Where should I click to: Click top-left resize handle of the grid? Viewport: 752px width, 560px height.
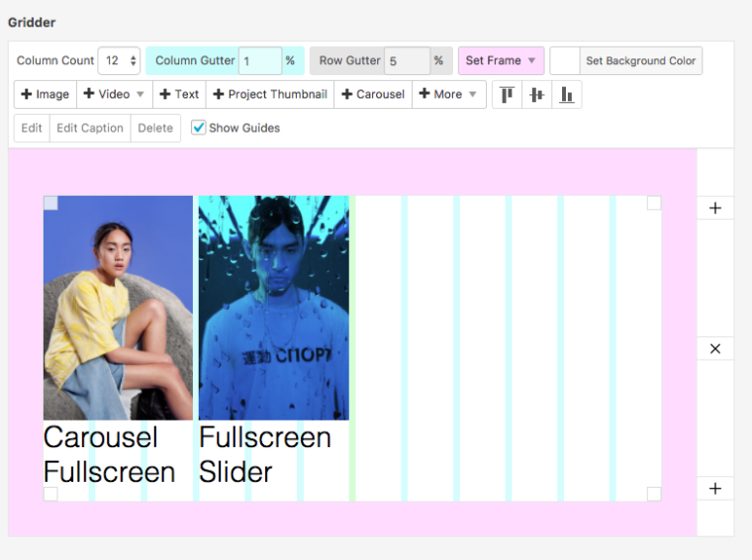click(50, 203)
